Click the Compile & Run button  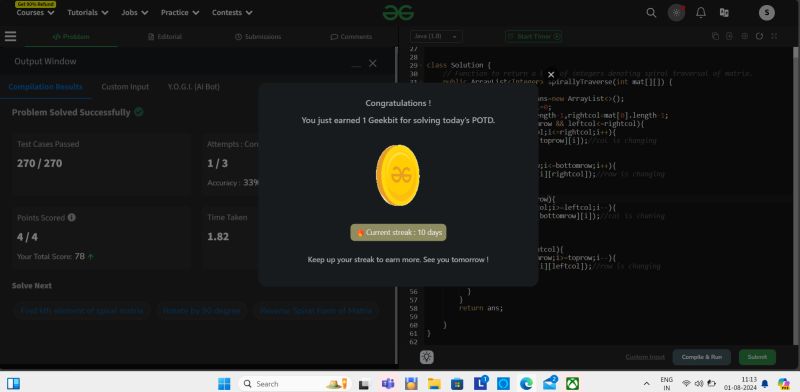[702, 357]
